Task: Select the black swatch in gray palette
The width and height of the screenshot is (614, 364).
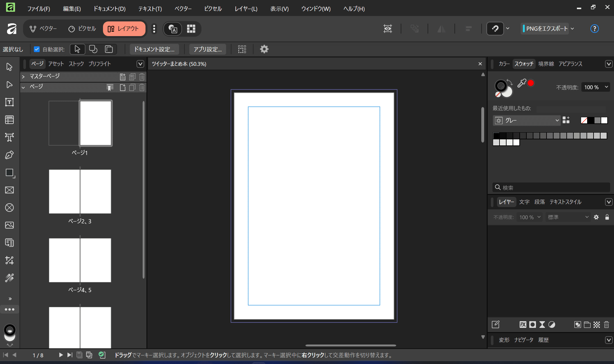Action: (496, 136)
